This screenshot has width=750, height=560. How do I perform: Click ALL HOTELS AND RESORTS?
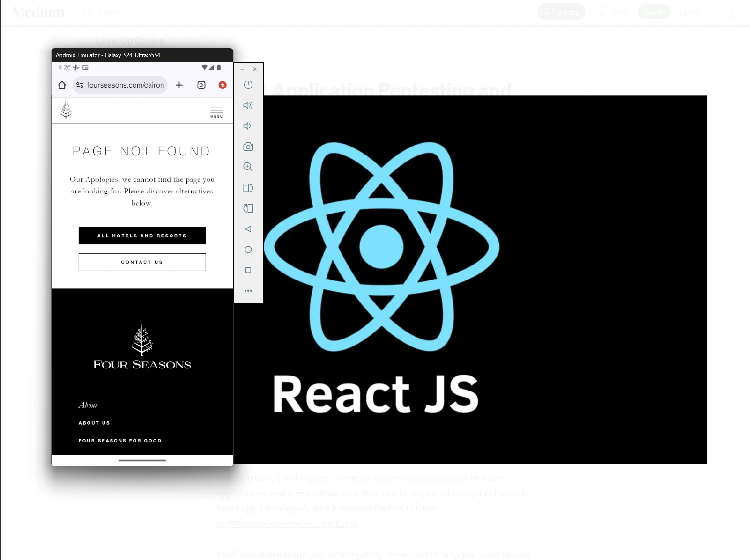point(141,236)
